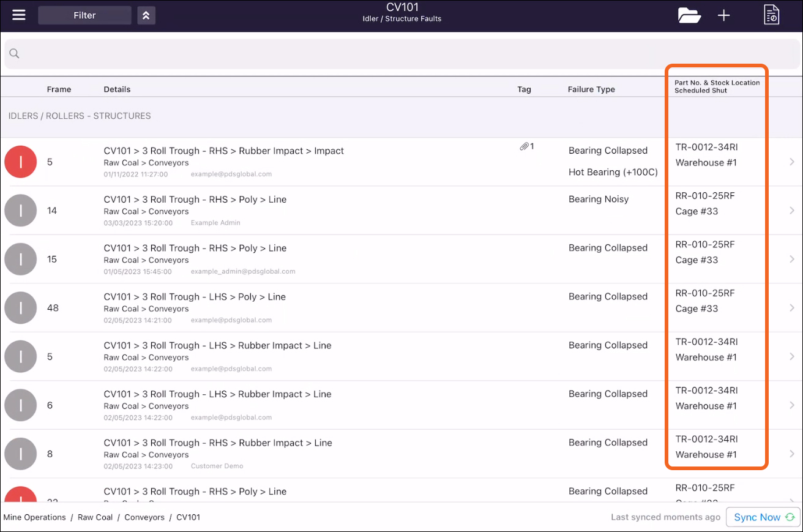The height and width of the screenshot is (532, 803).
Task: Open the report document icon
Action: pyautogui.click(x=771, y=15)
